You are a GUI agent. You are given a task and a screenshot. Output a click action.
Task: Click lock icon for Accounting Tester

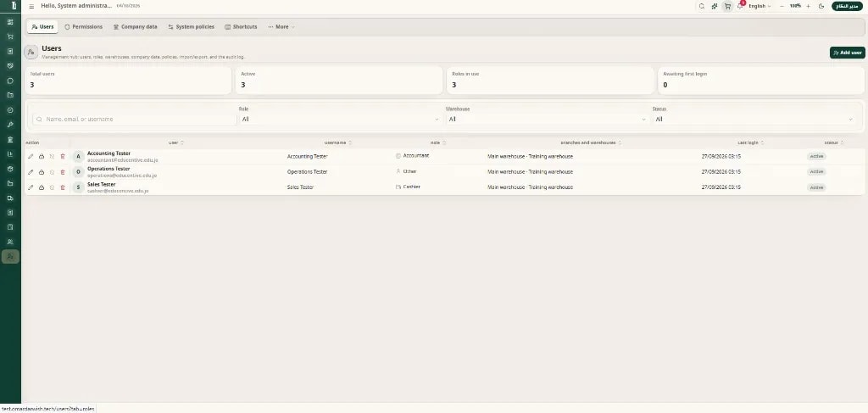[x=42, y=157]
